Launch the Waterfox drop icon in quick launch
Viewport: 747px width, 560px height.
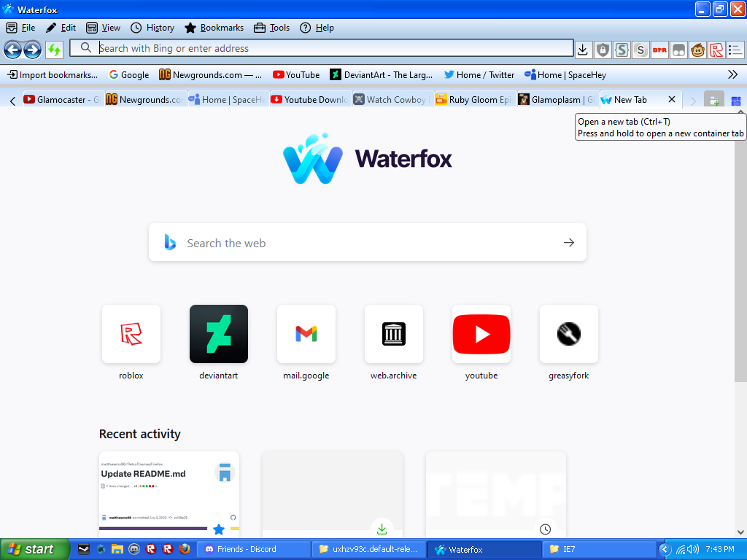[x=101, y=549]
